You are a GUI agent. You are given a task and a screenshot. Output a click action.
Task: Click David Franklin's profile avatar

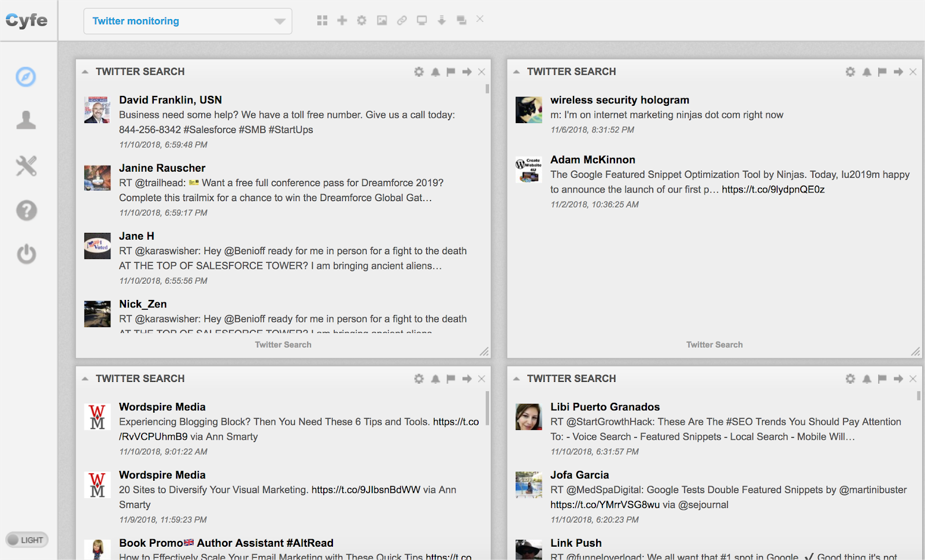tap(97, 110)
